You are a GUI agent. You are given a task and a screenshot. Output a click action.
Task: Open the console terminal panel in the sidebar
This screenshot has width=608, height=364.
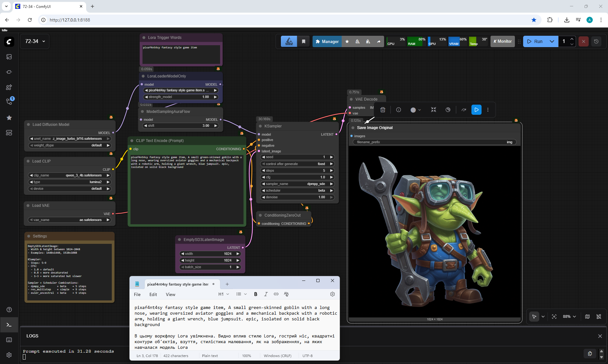(9, 325)
